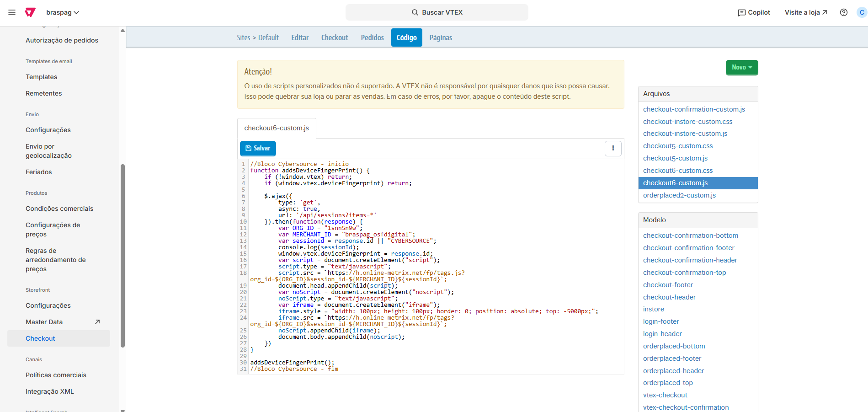Click the ORG_ID variable on line 11
The image size is (868, 412).
303,228
